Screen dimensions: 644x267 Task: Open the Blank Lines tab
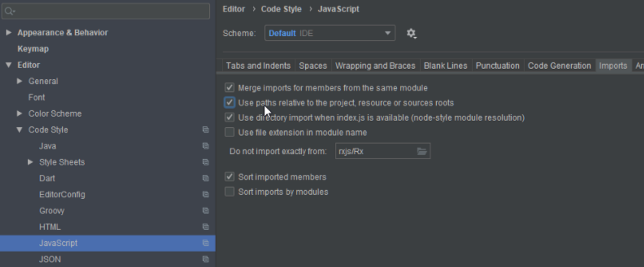coord(446,65)
